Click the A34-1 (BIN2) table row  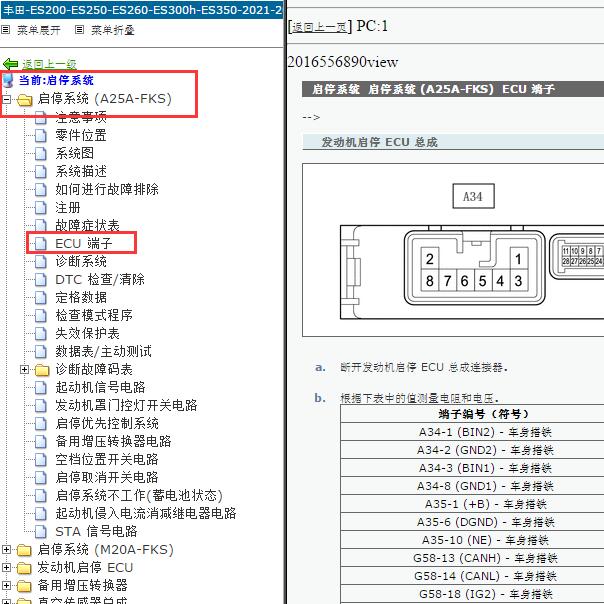click(x=472, y=432)
